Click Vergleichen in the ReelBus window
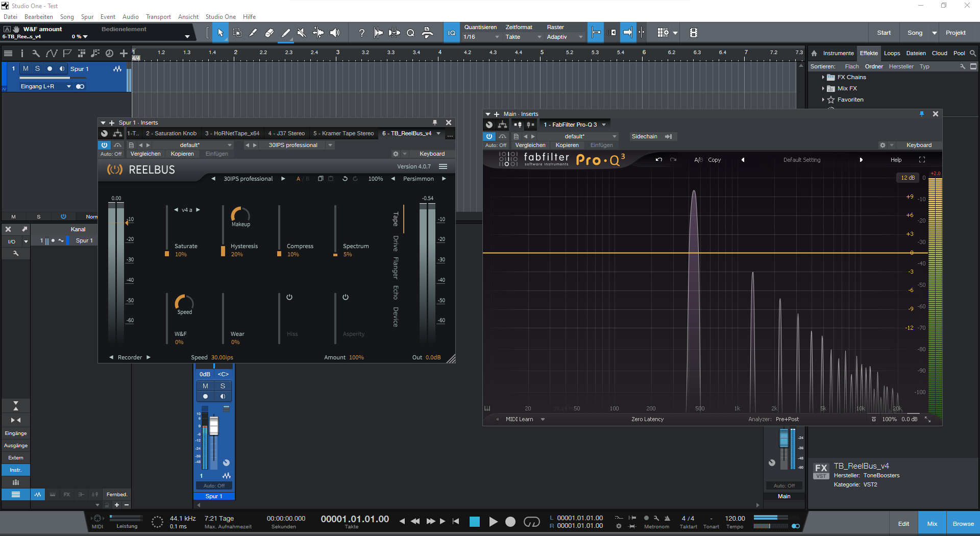980x536 pixels. click(x=145, y=154)
